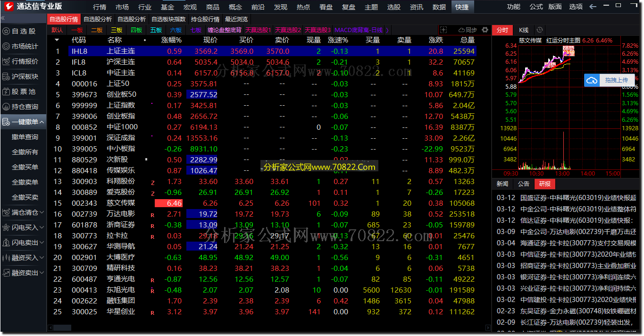Screen dimensions: 644x336
Task: Click the 同步 cloud sync icon
Action: [462, 30]
